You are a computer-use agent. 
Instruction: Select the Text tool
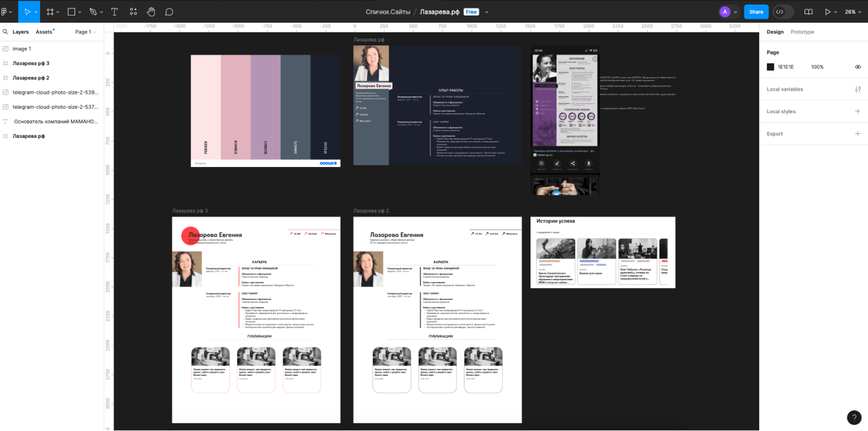[115, 12]
